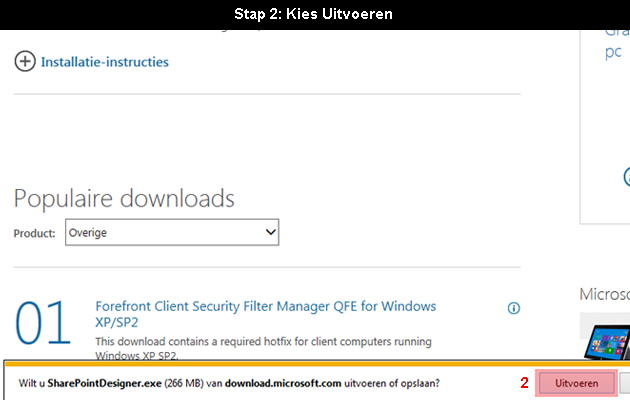Viewport: 630px width, 400px height.
Task: Click the large 01 ranking number
Action: (43, 323)
